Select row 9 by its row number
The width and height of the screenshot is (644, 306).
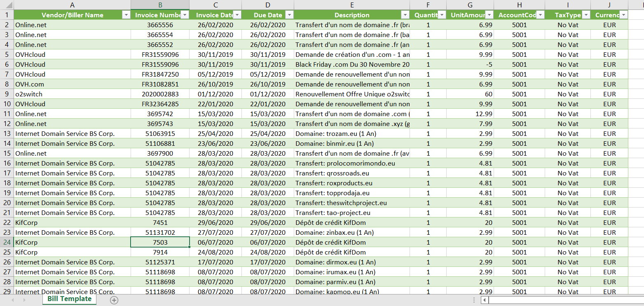(7, 94)
